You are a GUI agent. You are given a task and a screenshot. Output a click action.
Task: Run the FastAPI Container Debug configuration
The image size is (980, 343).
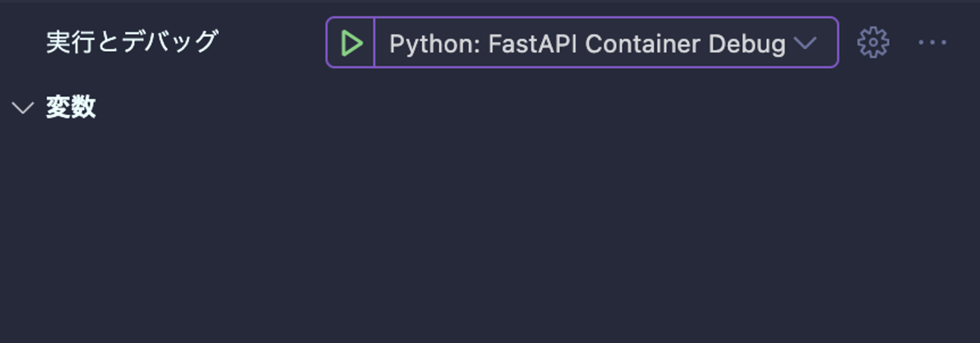coord(351,43)
